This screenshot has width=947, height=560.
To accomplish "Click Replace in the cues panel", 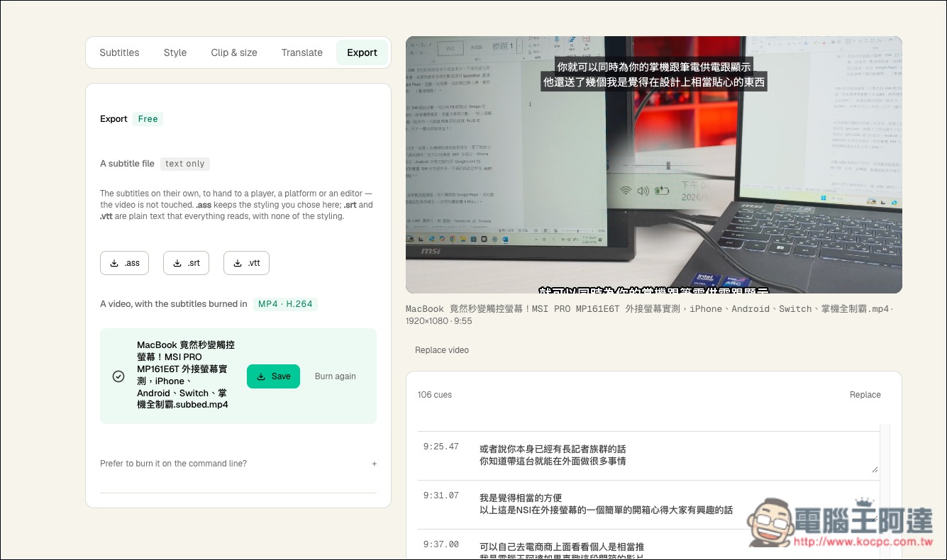I will tap(865, 395).
